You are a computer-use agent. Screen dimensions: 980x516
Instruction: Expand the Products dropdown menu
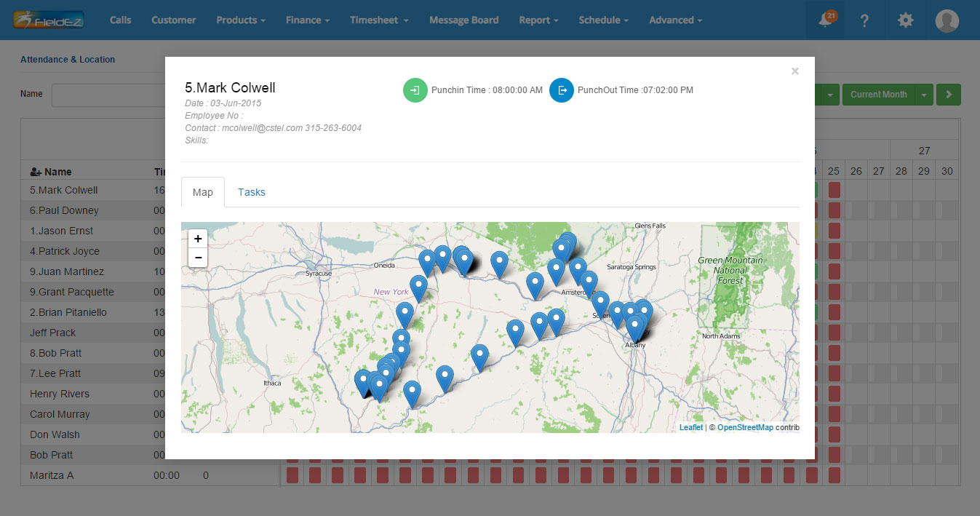[x=241, y=20]
